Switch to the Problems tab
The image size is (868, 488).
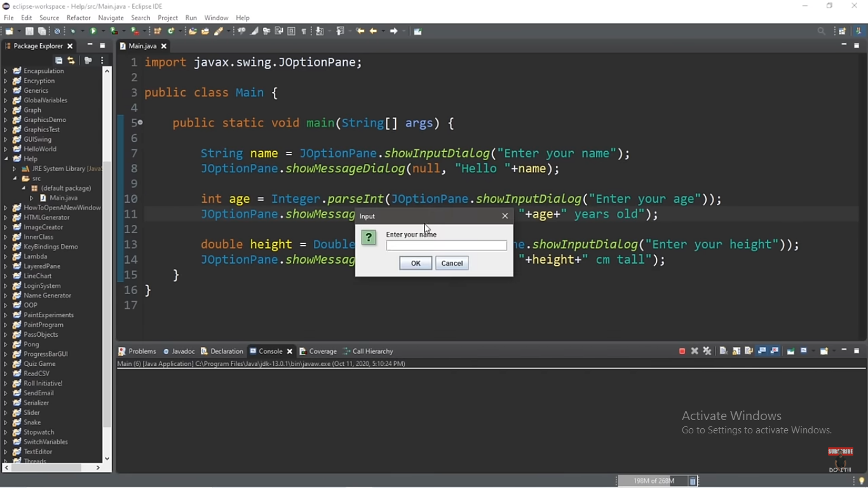[137, 351]
